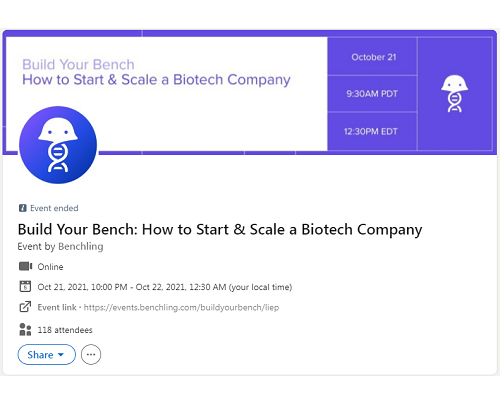Viewport: 500px width, 400px height.
Task: Click the attendees people icon
Action: coord(25,329)
